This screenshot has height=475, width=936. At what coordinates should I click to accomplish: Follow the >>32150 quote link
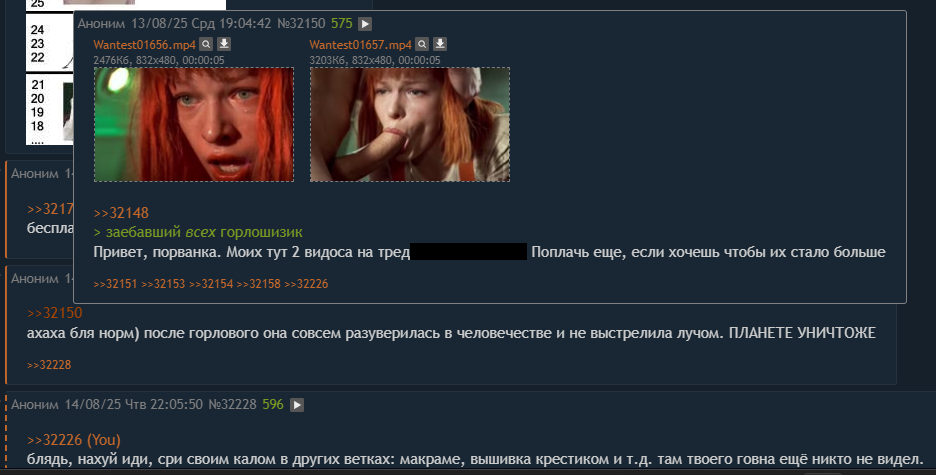54,313
